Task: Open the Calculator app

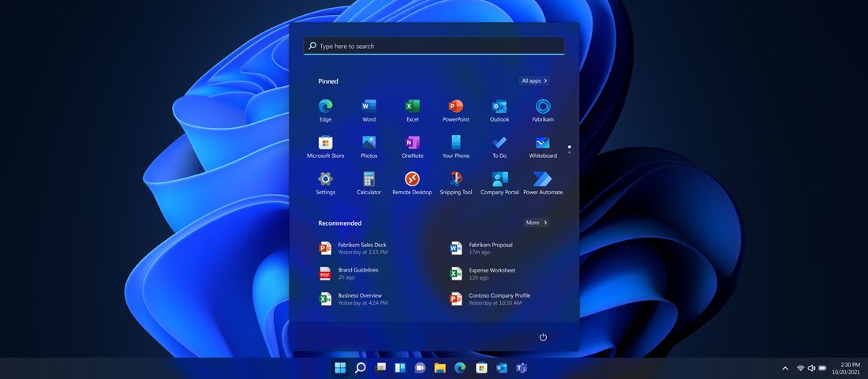Action: pyautogui.click(x=369, y=180)
